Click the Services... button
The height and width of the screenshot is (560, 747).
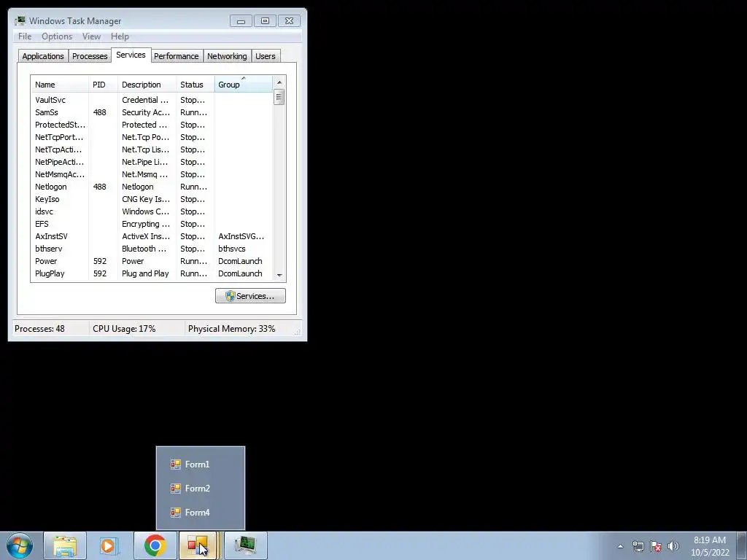[x=251, y=296]
